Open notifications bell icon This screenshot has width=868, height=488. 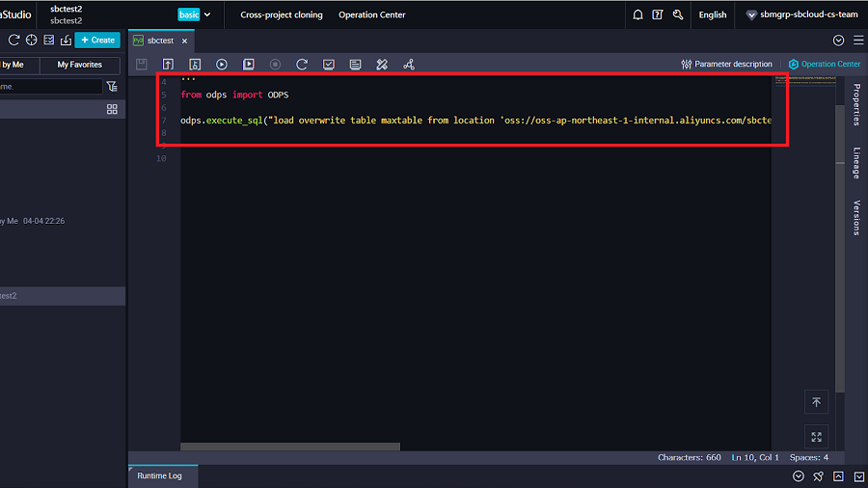[637, 14]
